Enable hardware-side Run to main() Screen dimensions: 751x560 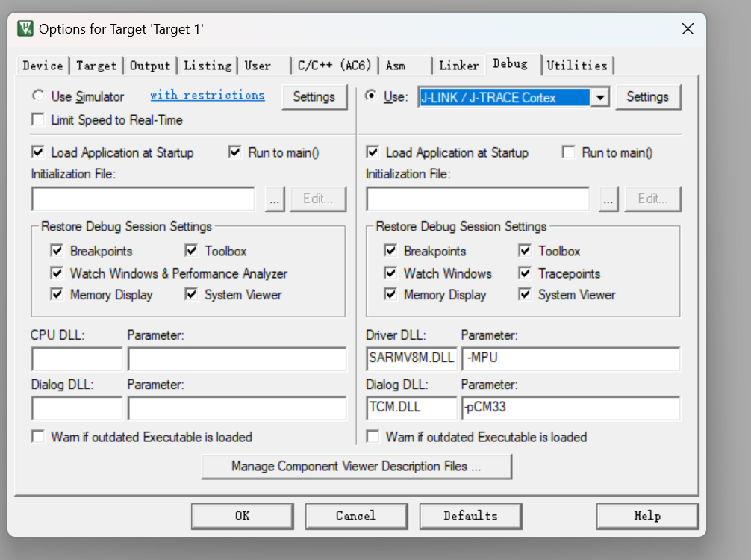coord(569,152)
